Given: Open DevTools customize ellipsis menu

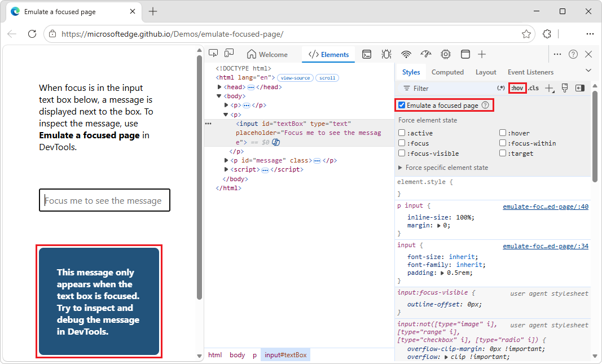Looking at the screenshot, I should (x=557, y=55).
